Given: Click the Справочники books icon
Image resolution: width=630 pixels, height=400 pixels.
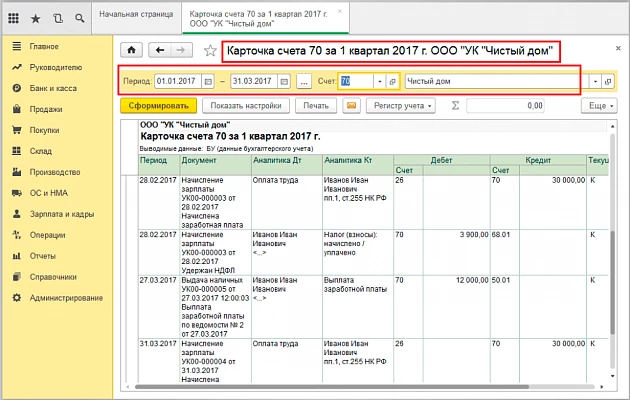Looking at the screenshot, I should point(16,277).
